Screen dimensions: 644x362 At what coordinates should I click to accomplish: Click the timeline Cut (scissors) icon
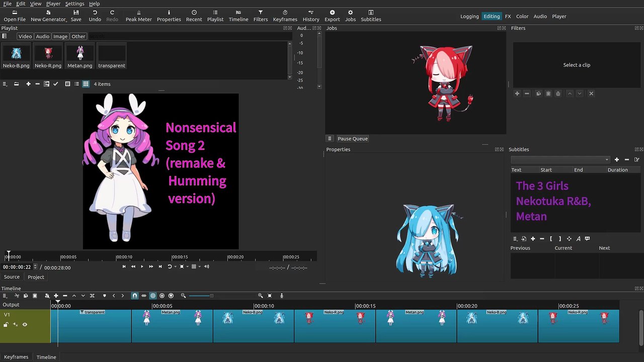(x=17, y=296)
